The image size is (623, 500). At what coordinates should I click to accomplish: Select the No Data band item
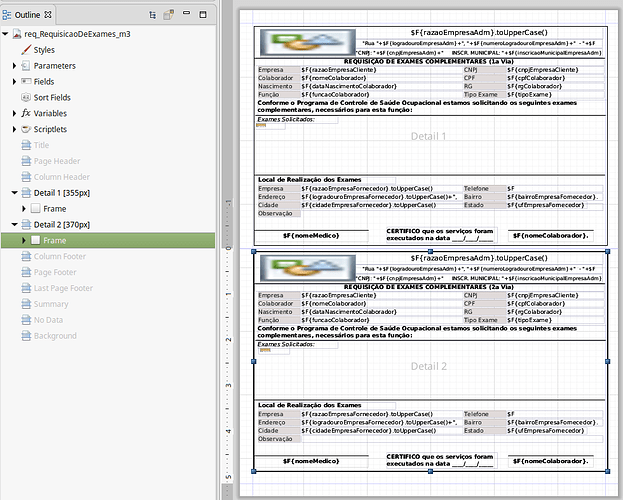(x=48, y=320)
